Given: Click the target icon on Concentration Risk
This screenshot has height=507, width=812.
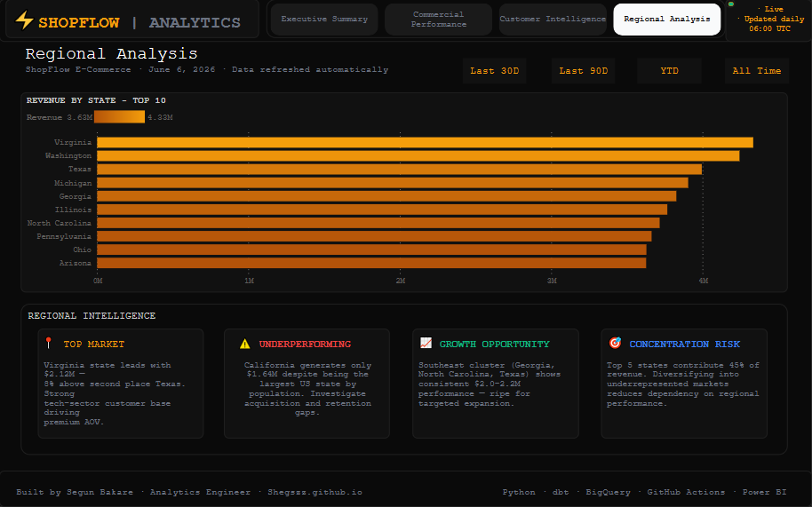Looking at the screenshot, I should (615, 343).
